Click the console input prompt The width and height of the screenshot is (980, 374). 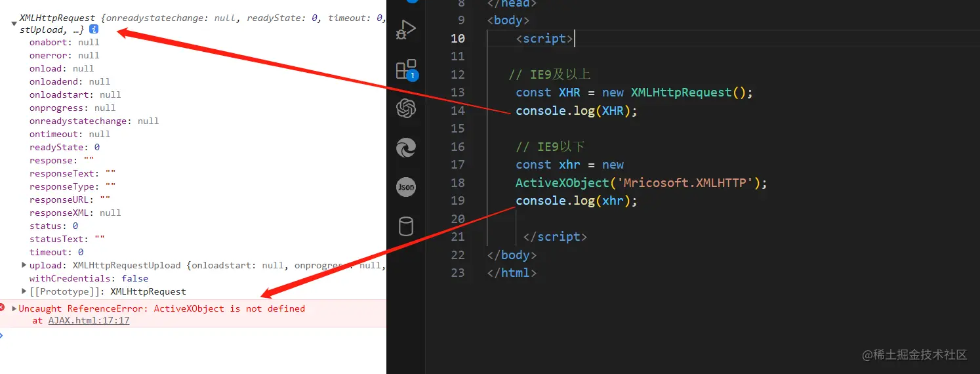click(x=2, y=335)
